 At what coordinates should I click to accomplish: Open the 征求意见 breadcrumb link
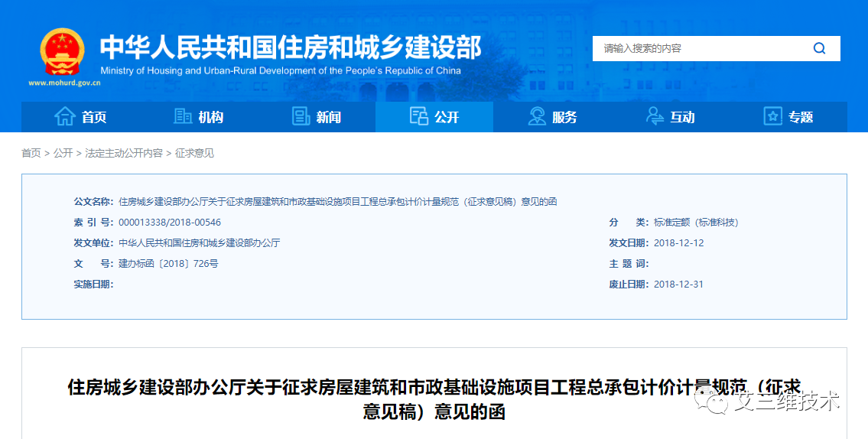pyautogui.click(x=194, y=154)
